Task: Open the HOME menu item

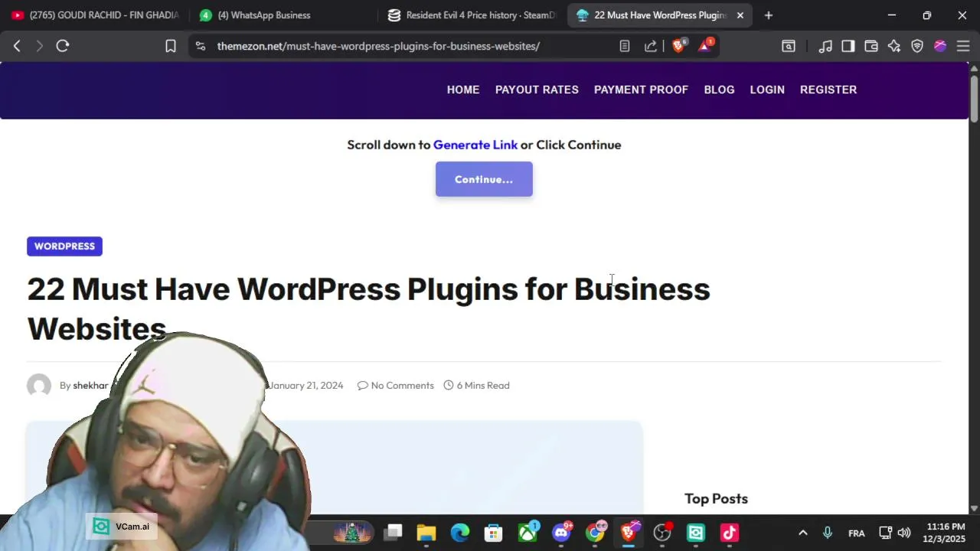Action: [x=463, y=90]
